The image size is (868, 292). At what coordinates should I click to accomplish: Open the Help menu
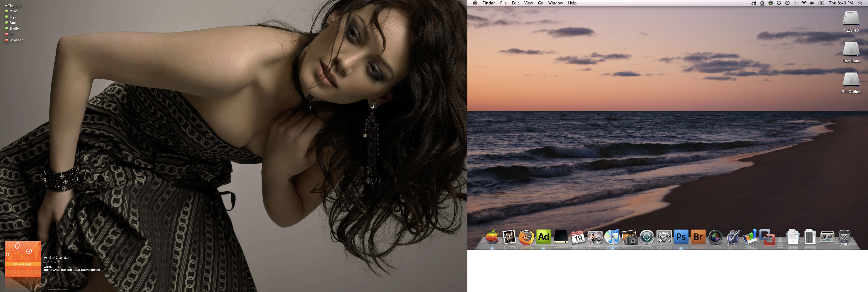pyautogui.click(x=572, y=3)
